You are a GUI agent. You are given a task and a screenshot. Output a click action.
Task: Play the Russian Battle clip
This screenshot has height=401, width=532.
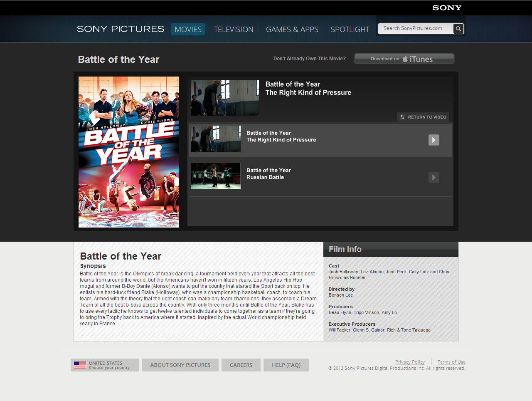pos(433,178)
